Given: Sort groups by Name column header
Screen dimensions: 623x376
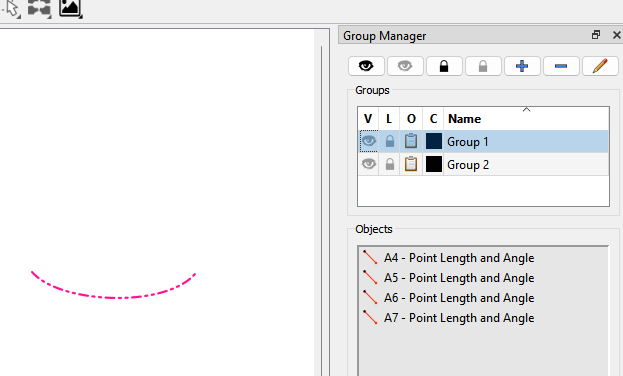Looking at the screenshot, I should [x=526, y=118].
